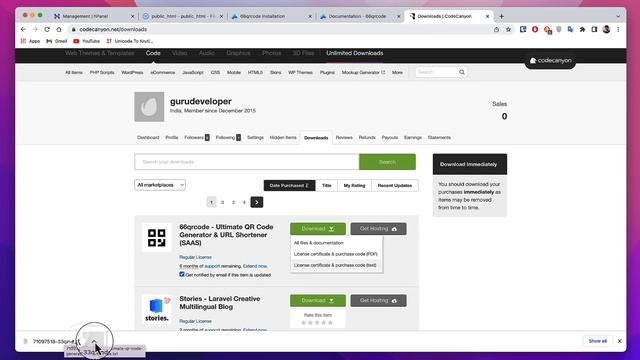Click Get Hosting for Stories
640x360 pixels.
378,301
